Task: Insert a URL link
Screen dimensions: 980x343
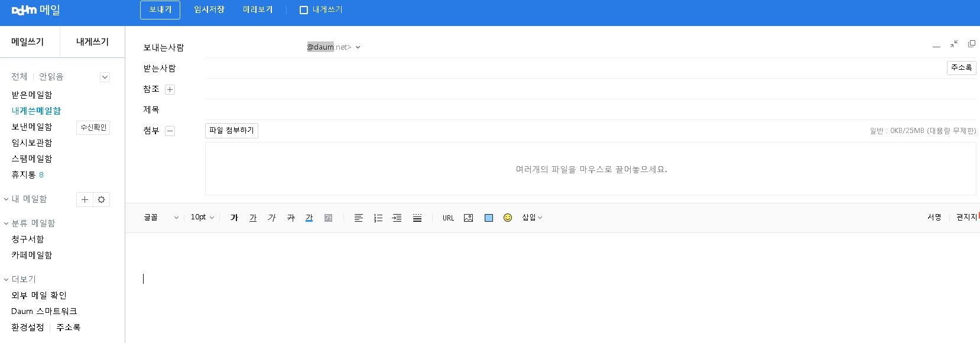Action: click(448, 218)
